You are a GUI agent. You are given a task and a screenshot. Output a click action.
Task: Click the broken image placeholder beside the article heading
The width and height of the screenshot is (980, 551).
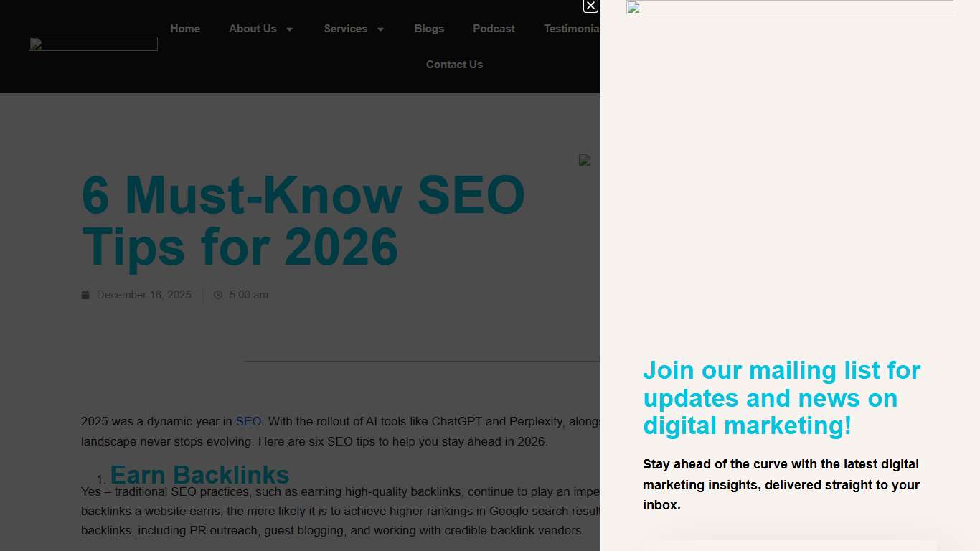click(x=585, y=160)
